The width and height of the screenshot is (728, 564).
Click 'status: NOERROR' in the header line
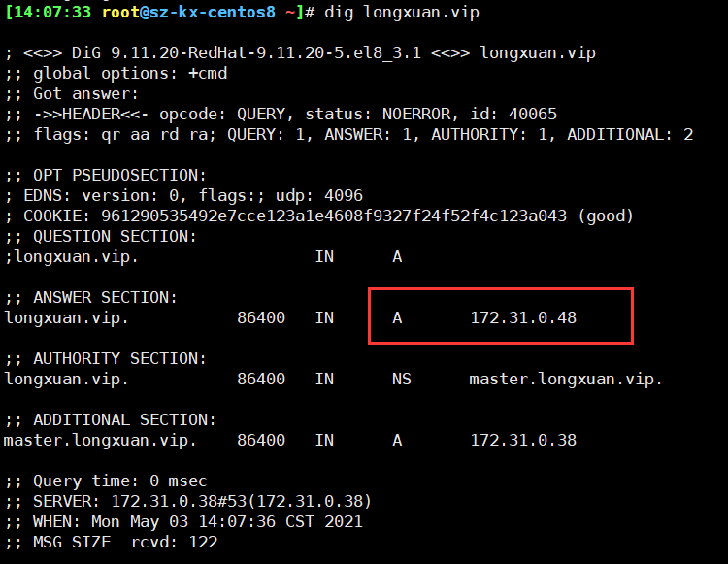[378, 115]
